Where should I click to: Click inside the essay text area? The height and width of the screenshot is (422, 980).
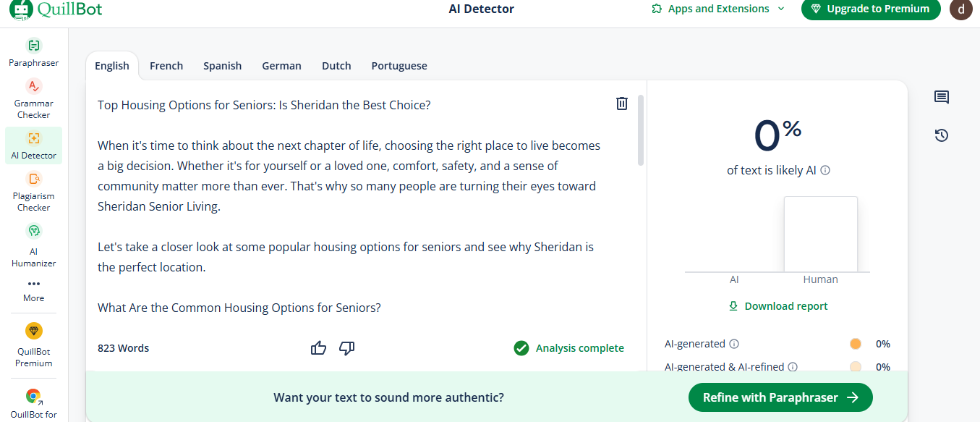(351, 206)
